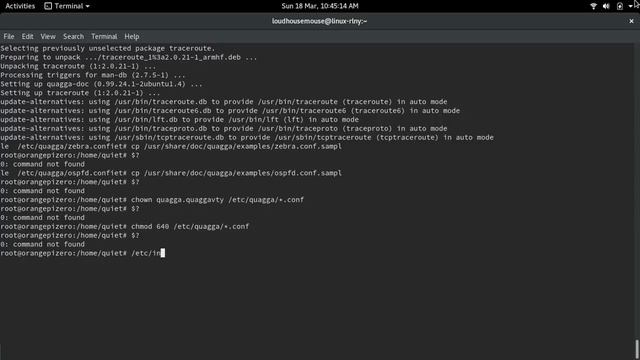Click the 'Setting up quagga-doc' line

pos(101,84)
